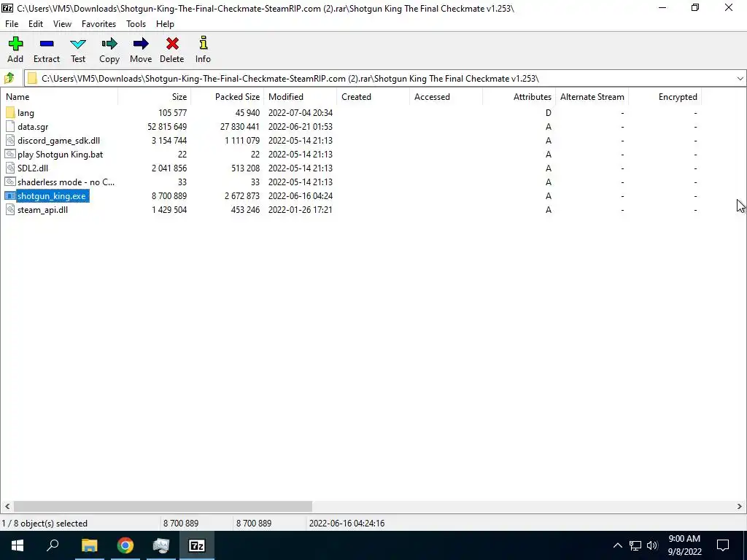747x560 pixels.
Task: Click the scrollbar right arrow
Action: [x=740, y=506]
